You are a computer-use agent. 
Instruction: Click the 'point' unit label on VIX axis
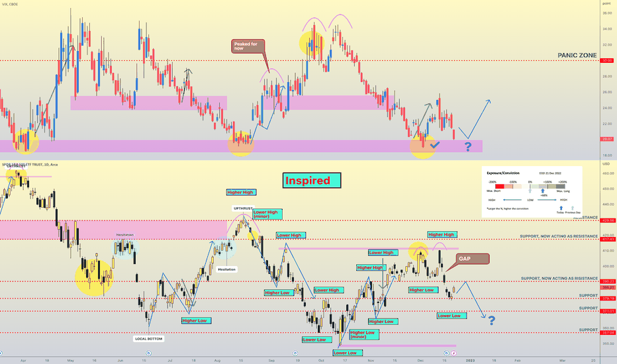pos(606,3)
